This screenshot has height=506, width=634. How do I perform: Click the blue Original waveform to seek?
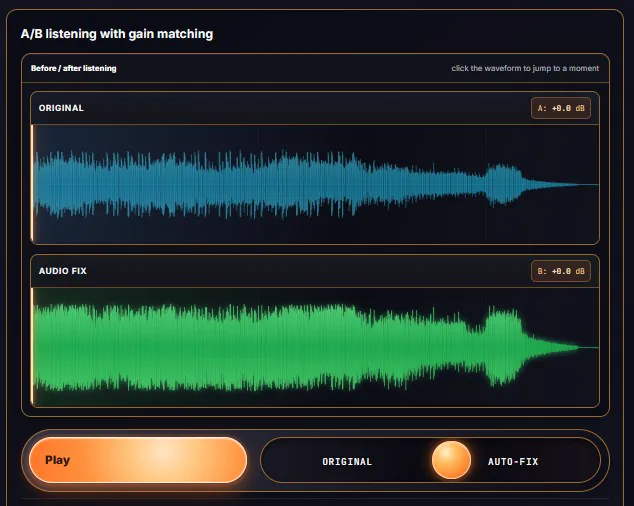tap(315, 184)
